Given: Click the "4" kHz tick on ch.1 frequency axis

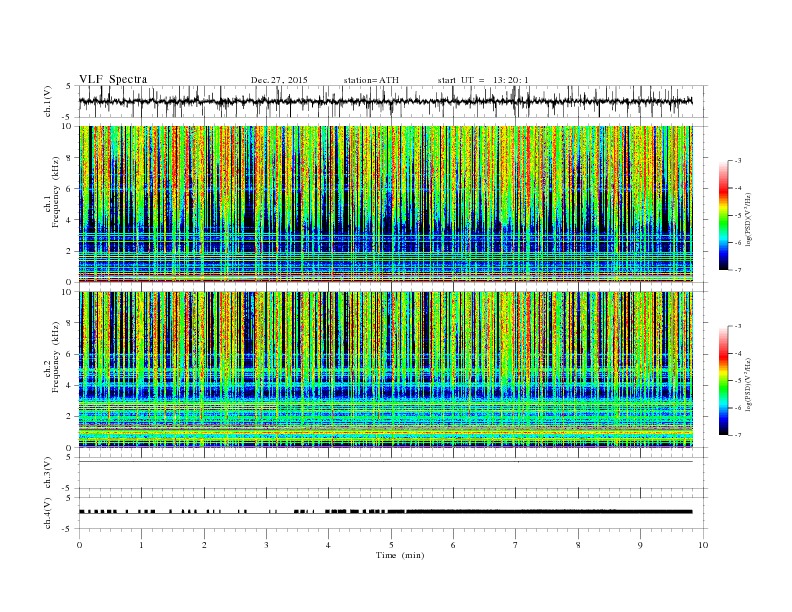Looking at the screenshot, I should click(70, 220).
